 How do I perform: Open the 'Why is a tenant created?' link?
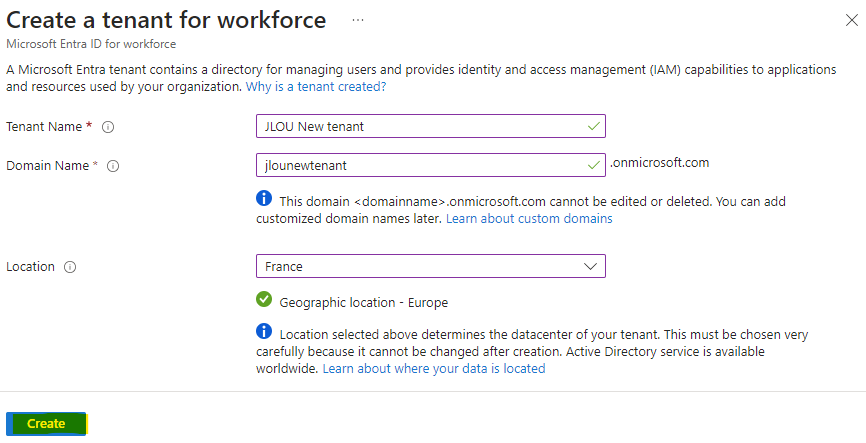click(x=316, y=87)
